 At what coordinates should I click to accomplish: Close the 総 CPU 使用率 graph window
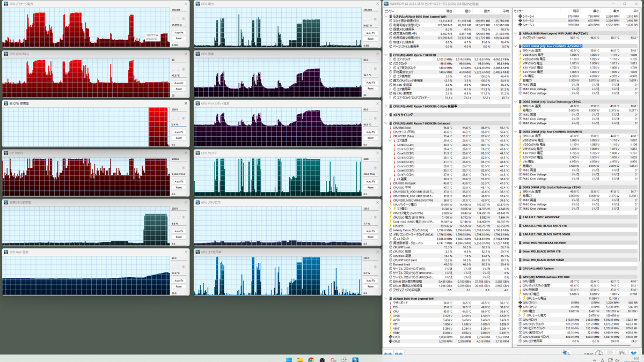click(186, 104)
